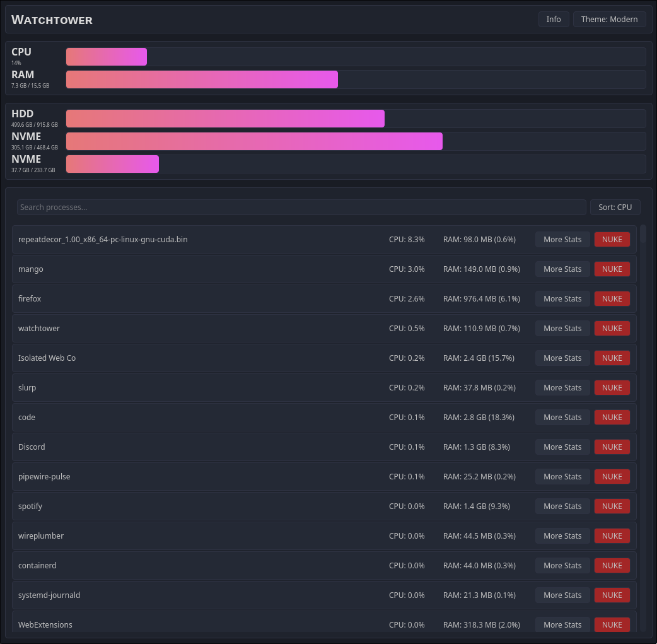Toggle the Theme: Modern button

pos(609,20)
